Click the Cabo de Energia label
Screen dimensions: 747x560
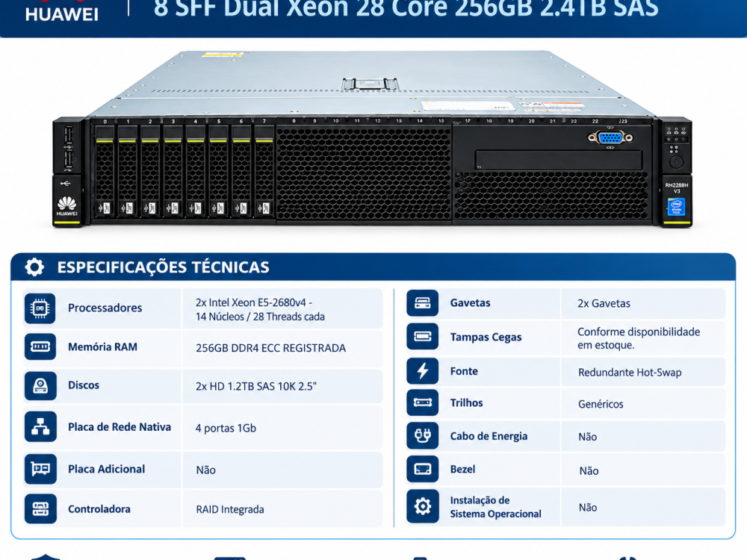click(x=489, y=436)
